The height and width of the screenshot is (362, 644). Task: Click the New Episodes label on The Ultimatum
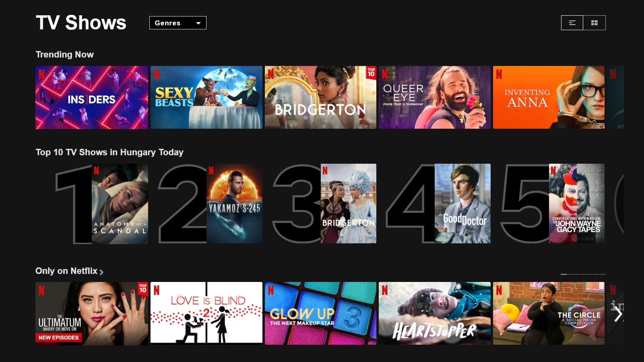coord(59,337)
